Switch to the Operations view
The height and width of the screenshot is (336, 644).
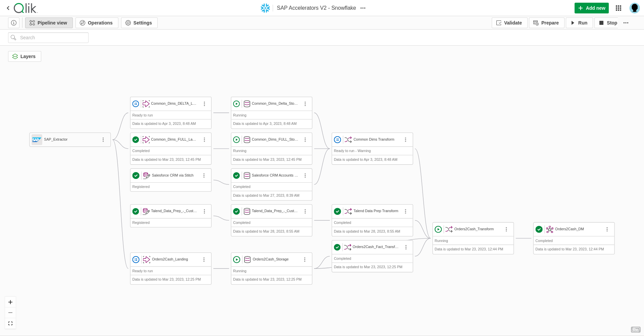[97, 22]
